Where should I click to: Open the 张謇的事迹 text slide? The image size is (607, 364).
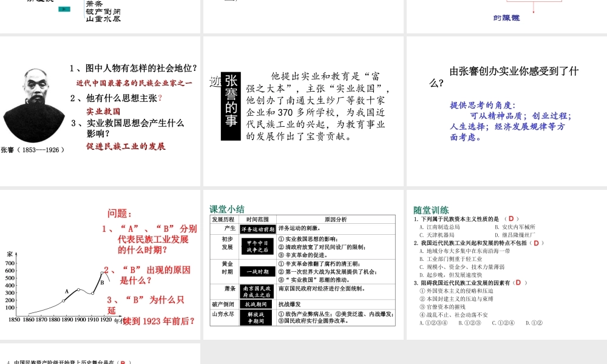click(303, 112)
